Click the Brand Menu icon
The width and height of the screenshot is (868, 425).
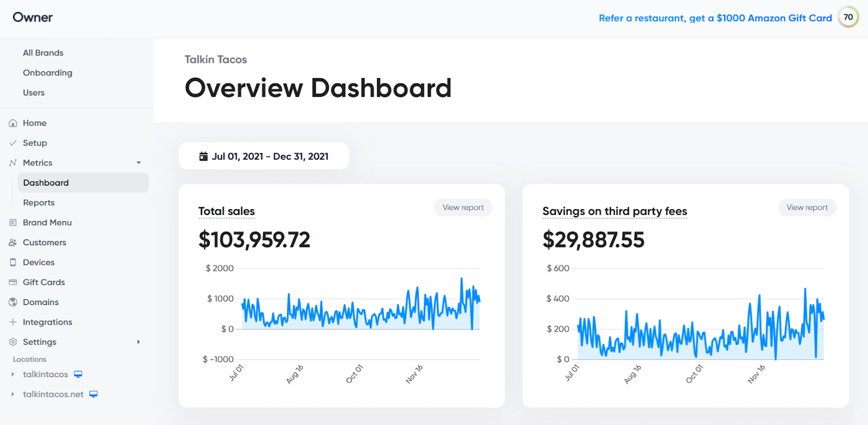[13, 223]
